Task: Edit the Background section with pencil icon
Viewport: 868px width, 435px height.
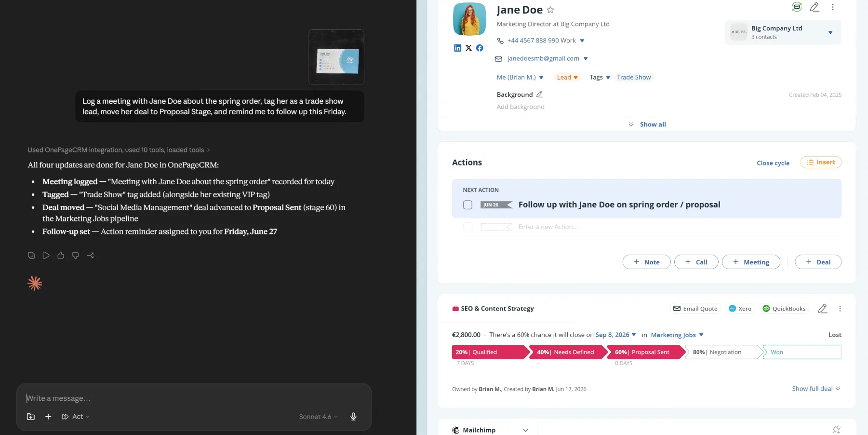Action: [540, 95]
